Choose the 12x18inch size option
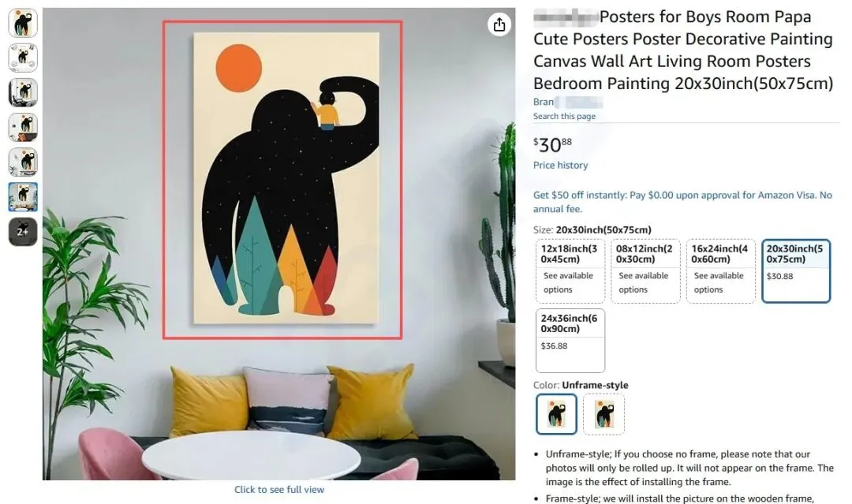 (570, 271)
